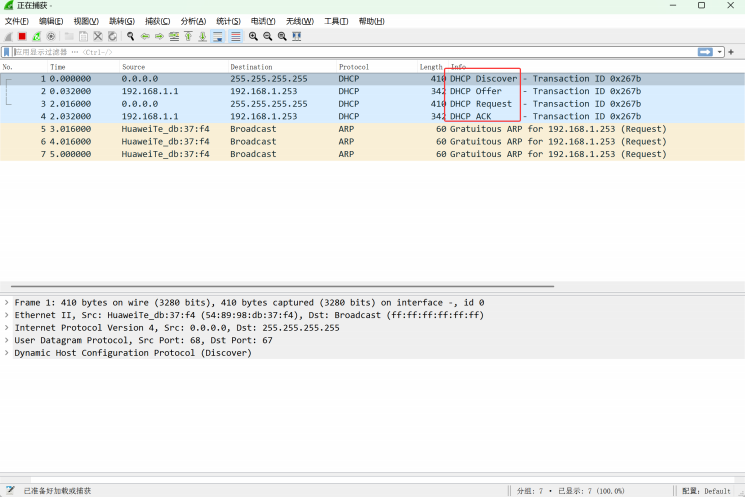Click the start capture shark fin icon
This screenshot has height=497, width=745.
click(x=8, y=37)
